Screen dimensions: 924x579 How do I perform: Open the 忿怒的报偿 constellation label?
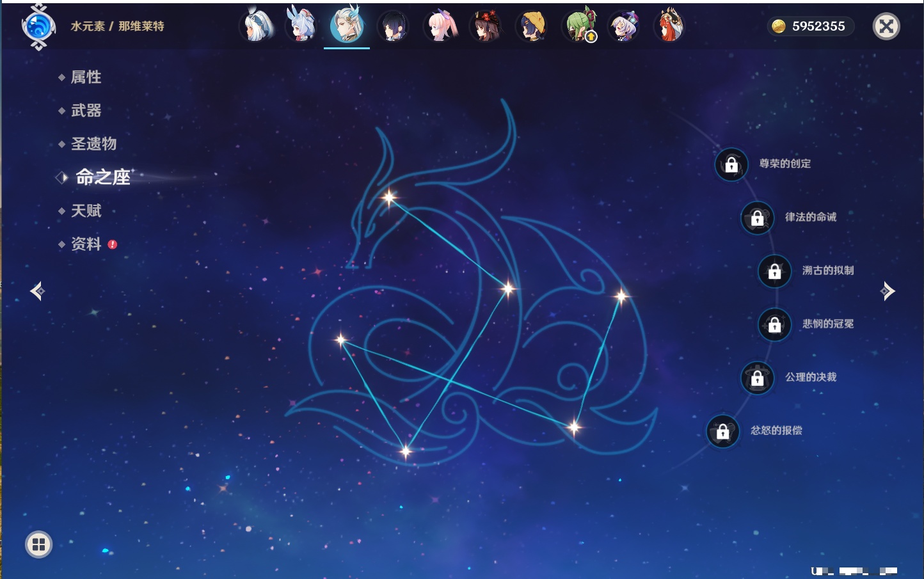(776, 431)
